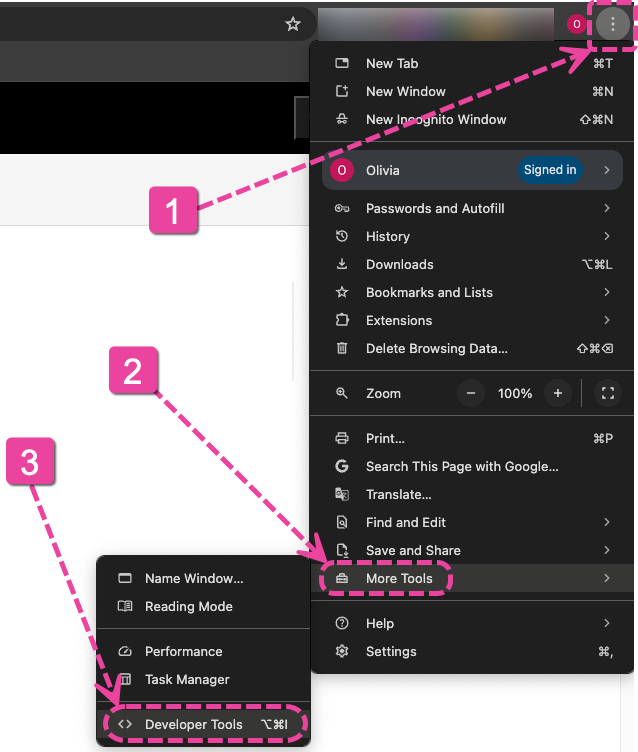Toggle fullscreen mode icon beside zoom
Image resolution: width=638 pixels, height=752 pixels.
(x=608, y=393)
